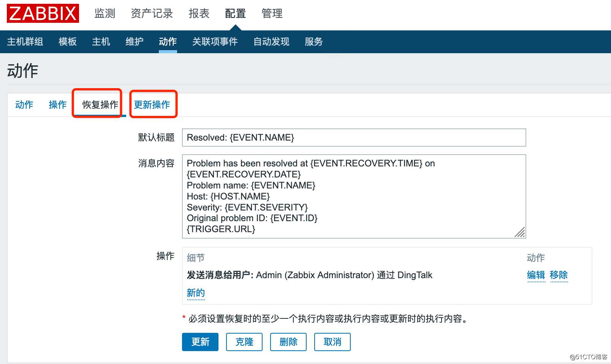Switch to the 操作 form tab

(58, 104)
